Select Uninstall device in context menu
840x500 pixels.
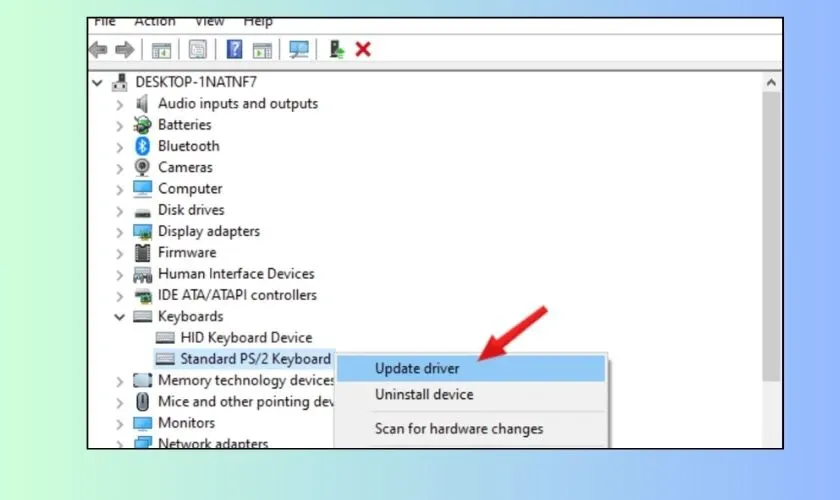424,395
